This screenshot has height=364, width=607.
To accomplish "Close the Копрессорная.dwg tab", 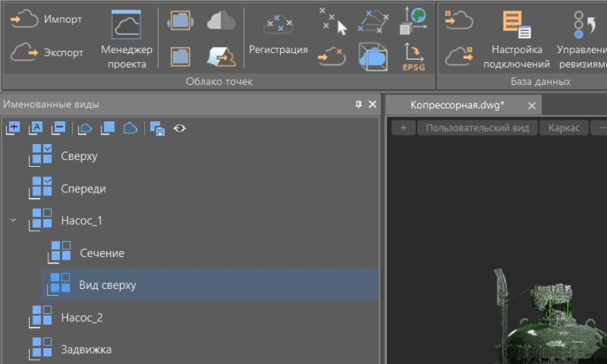I will coord(532,105).
